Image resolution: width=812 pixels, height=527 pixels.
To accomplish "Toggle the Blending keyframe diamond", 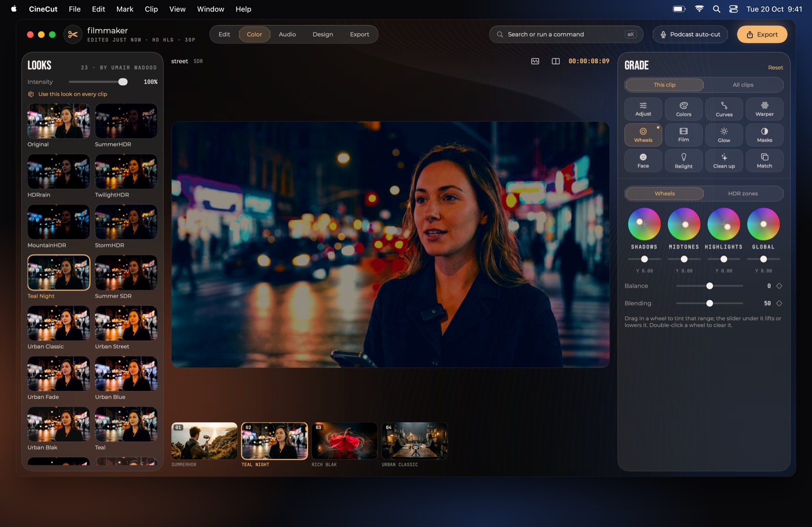I will 779,303.
